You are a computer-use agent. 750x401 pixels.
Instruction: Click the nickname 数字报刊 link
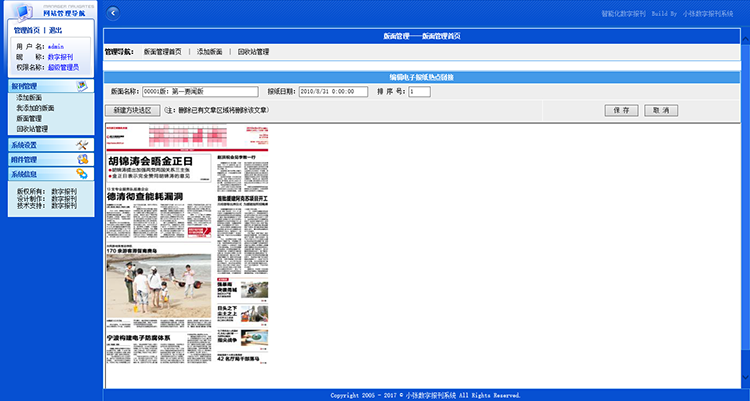point(60,57)
